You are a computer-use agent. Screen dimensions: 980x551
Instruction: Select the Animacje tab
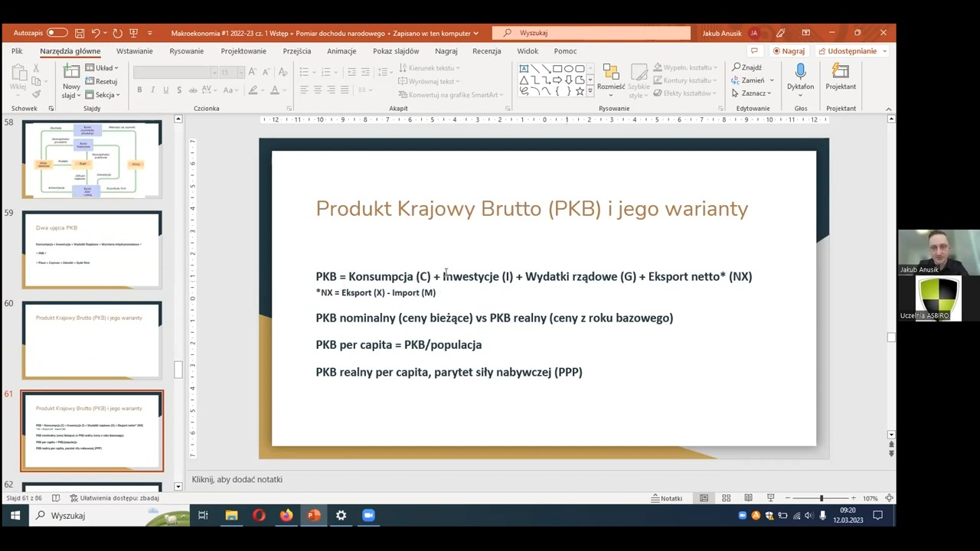point(341,51)
